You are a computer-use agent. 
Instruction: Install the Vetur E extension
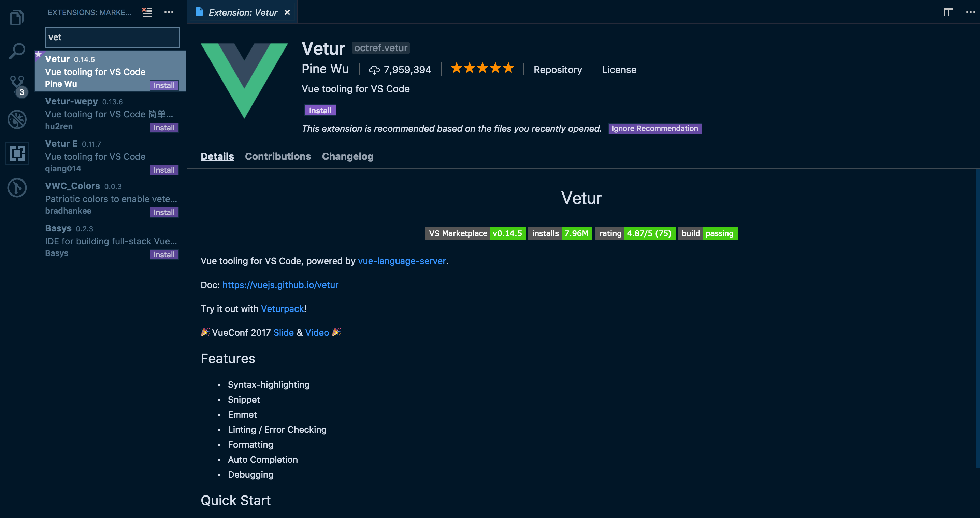coord(164,170)
